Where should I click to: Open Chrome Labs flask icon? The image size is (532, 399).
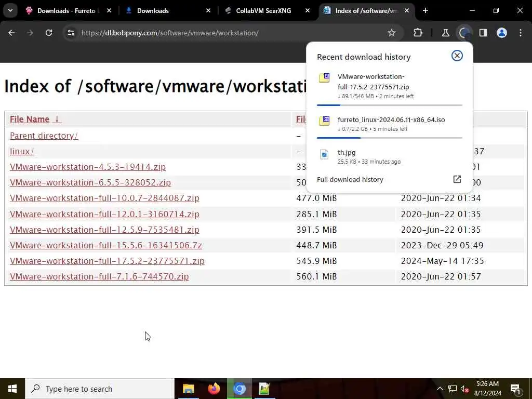click(445, 33)
